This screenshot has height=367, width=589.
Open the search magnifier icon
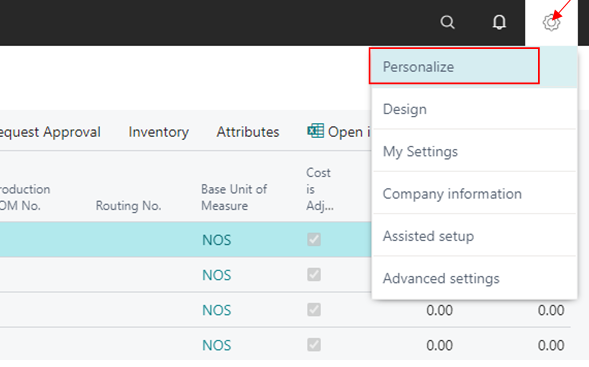(447, 22)
